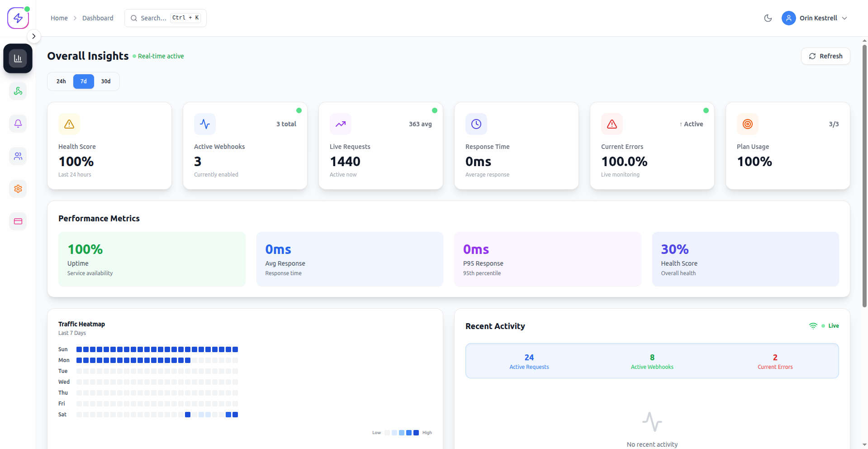Click the Refresh button
Screen dimensions: 868x449
pyautogui.click(x=825, y=56)
